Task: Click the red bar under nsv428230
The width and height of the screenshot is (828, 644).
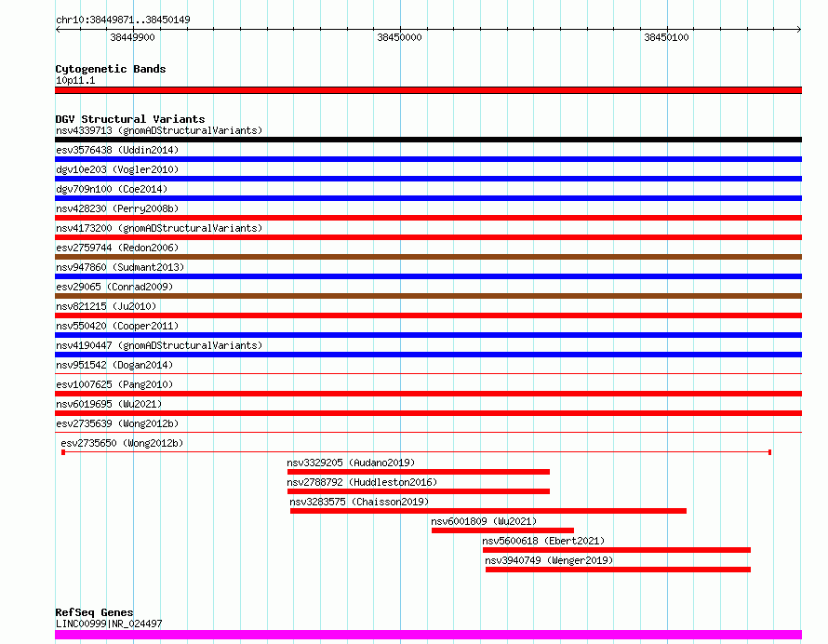Action: pyautogui.click(x=428, y=218)
